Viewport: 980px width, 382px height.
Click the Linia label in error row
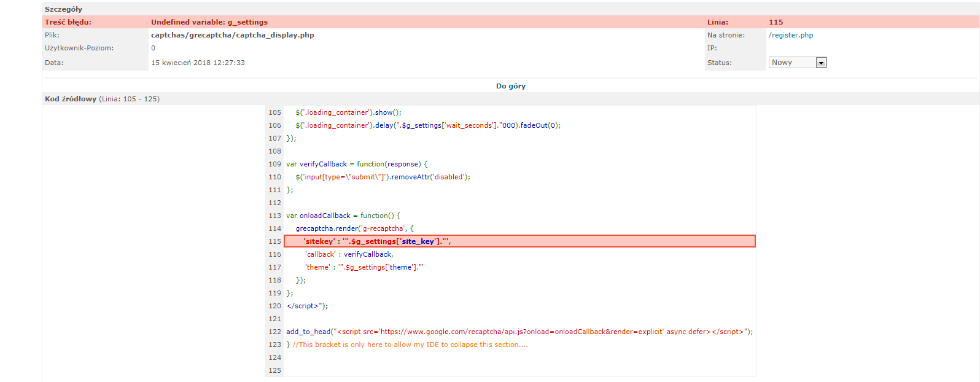click(718, 22)
